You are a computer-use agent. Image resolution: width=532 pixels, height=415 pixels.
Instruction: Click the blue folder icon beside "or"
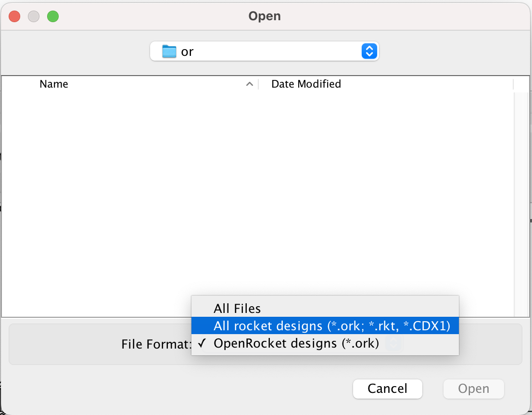169,51
